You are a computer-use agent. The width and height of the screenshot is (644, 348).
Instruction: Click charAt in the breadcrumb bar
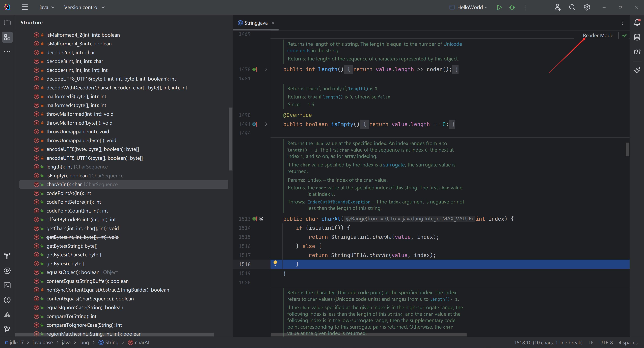[139, 342]
